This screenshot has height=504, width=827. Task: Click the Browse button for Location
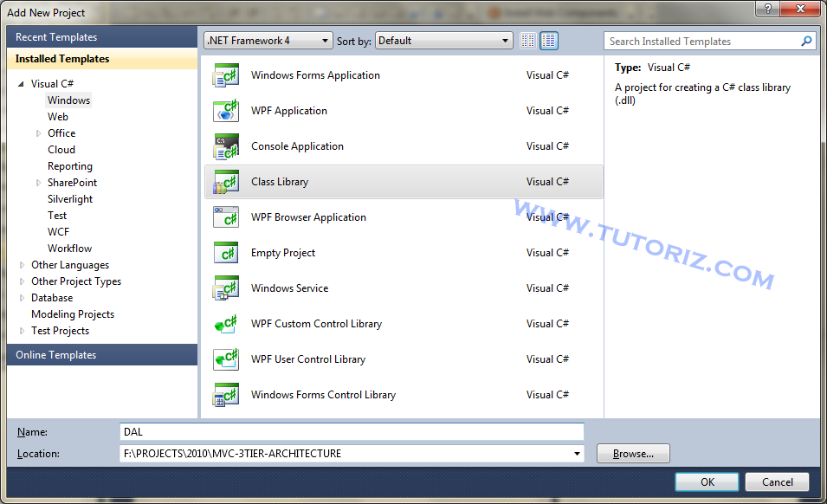pos(632,453)
